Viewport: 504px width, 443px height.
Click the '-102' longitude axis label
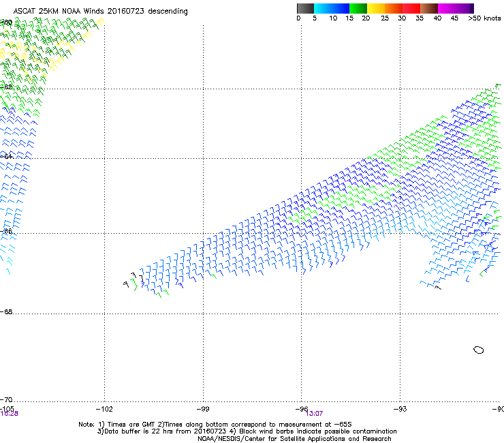click(x=104, y=409)
